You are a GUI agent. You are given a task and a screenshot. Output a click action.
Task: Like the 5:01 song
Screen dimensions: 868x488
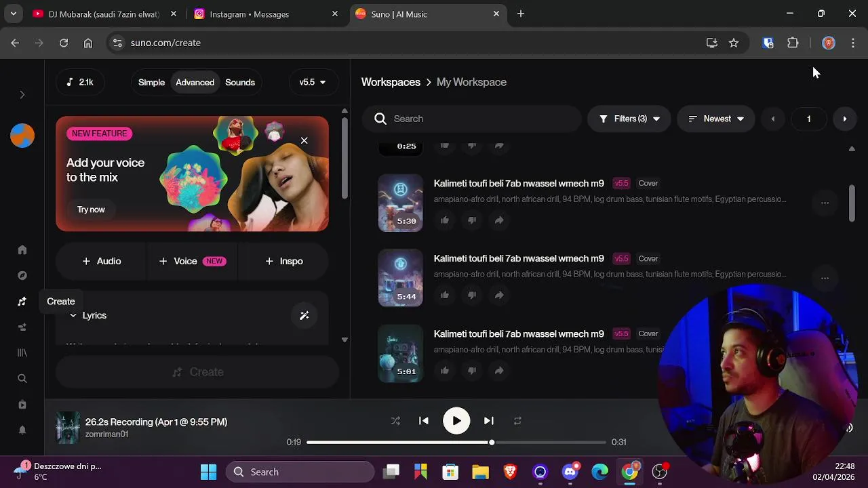click(x=445, y=370)
